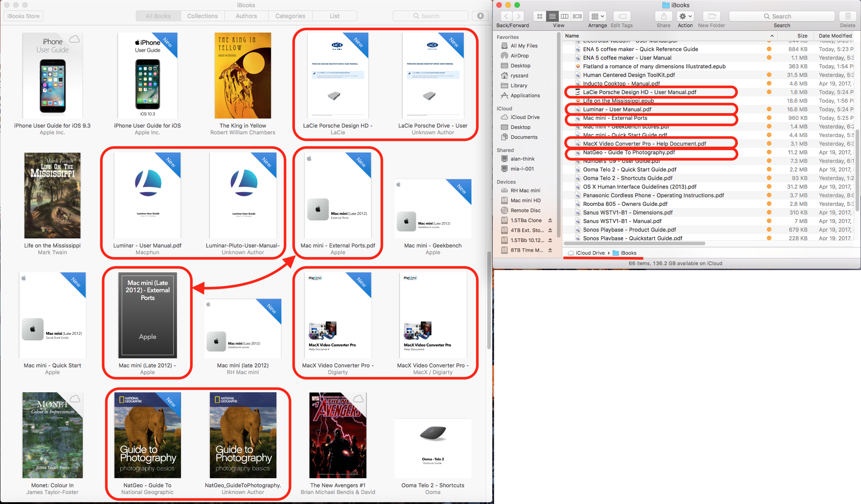Switch Finder to Cover Flow view
This screenshot has width=861, height=504.
(x=577, y=16)
